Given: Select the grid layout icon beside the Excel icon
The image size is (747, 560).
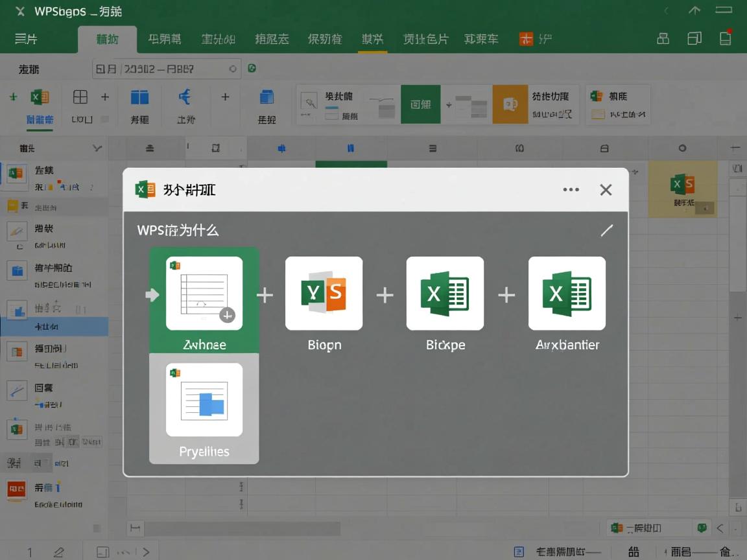Looking at the screenshot, I should [x=80, y=97].
